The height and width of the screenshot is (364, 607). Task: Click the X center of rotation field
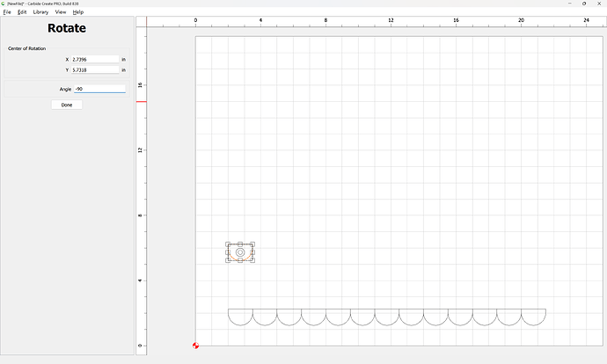coord(94,59)
